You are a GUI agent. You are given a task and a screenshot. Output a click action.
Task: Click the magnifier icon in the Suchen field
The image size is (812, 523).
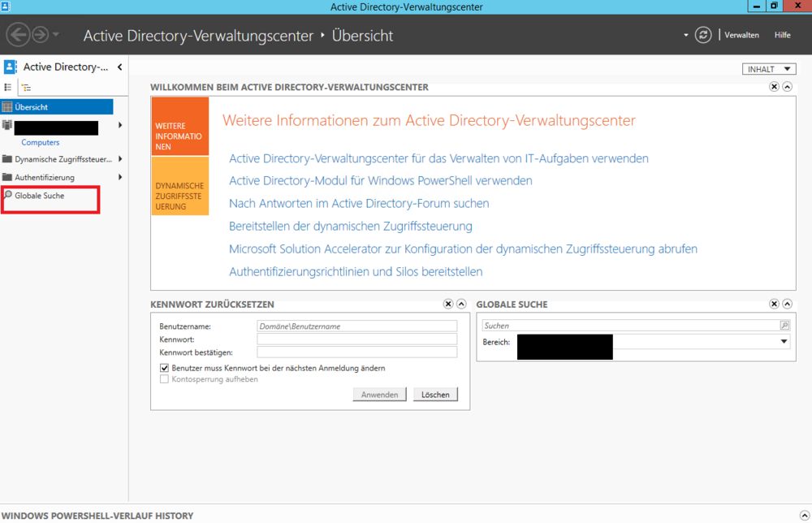coord(784,326)
